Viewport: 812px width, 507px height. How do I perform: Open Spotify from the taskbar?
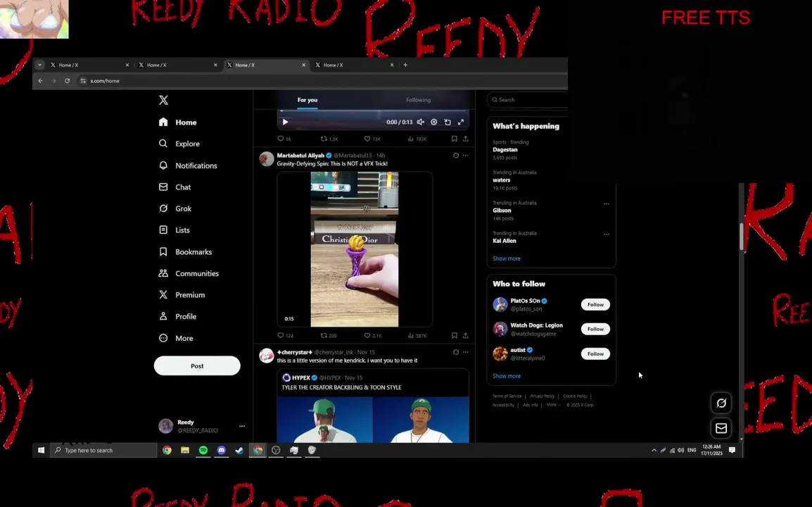click(x=203, y=451)
